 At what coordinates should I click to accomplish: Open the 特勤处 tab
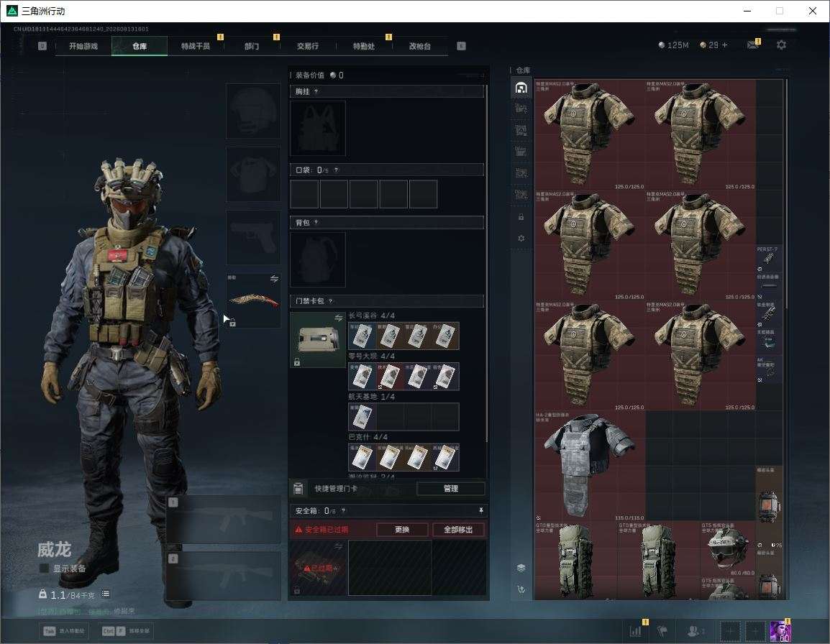pyautogui.click(x=364, y=46)
